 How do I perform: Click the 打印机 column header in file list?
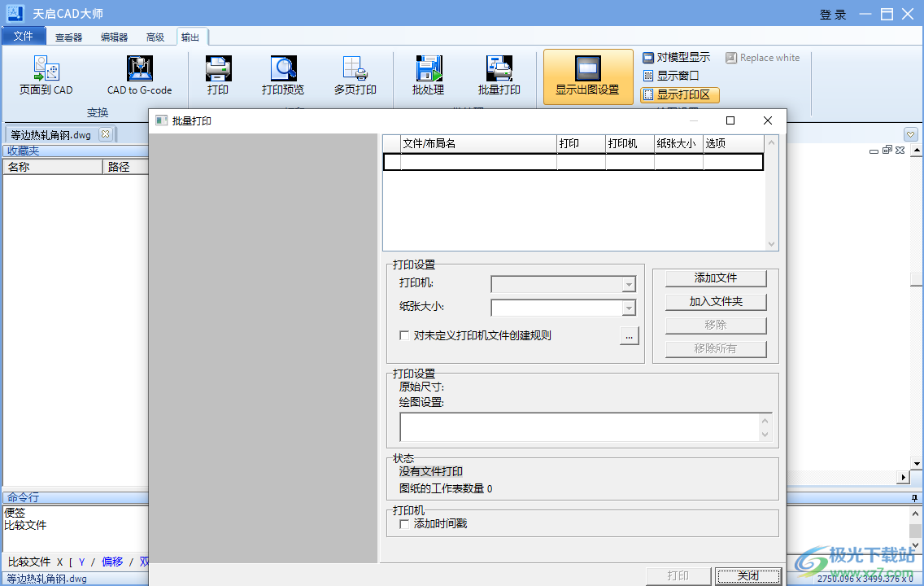pyautogui.click(x=630, y=143)
